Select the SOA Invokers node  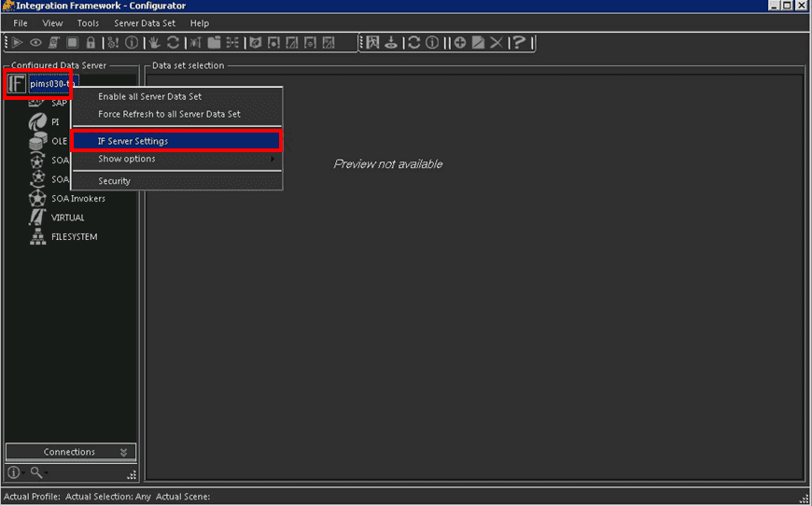78,198
